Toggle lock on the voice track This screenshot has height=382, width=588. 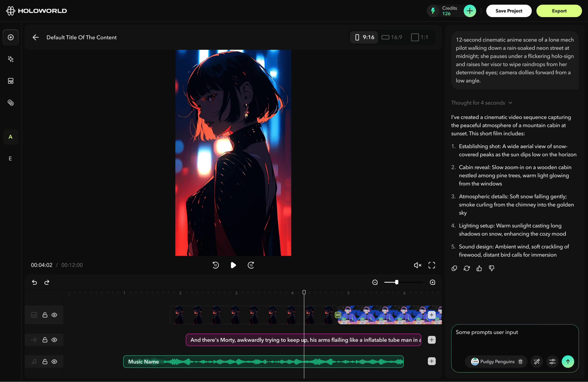pyautogui.click(x=45, y=340)
